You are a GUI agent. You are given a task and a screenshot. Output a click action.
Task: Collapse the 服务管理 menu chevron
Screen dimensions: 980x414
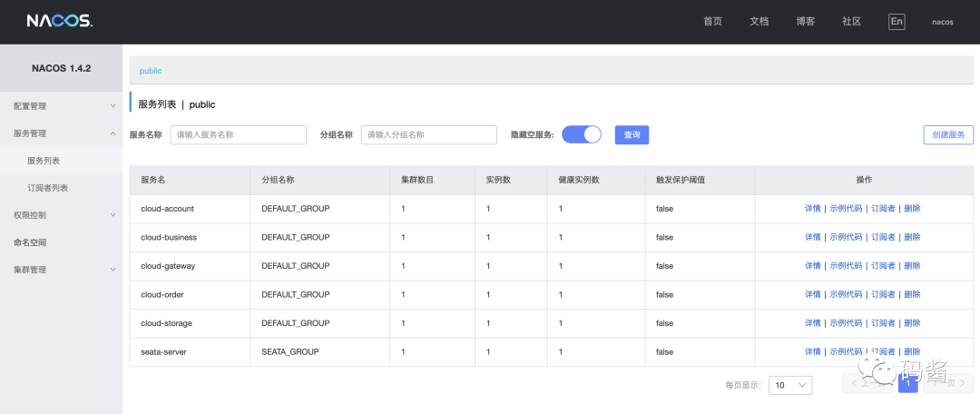(x=113, y=133)
